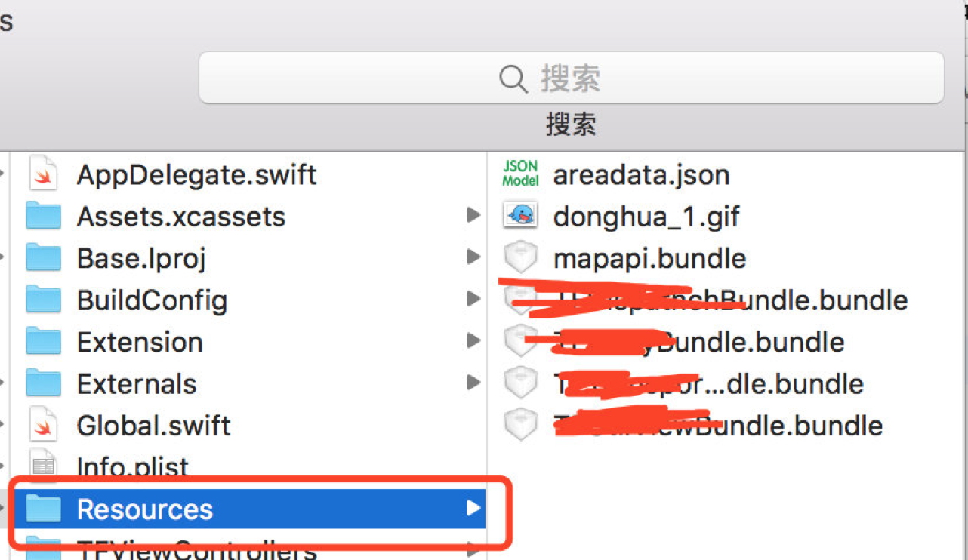Select the BuildConfig folder name
The image size is (968, 560).
pos(152,300)
